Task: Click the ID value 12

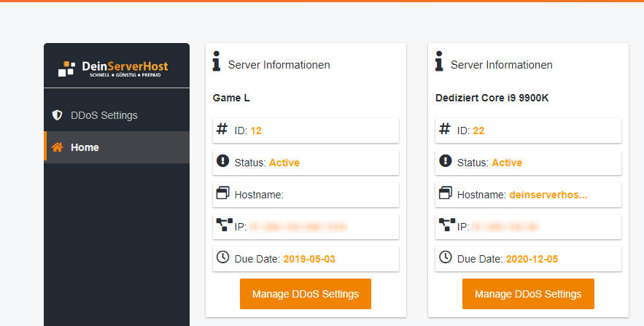Action: [256, 131]
